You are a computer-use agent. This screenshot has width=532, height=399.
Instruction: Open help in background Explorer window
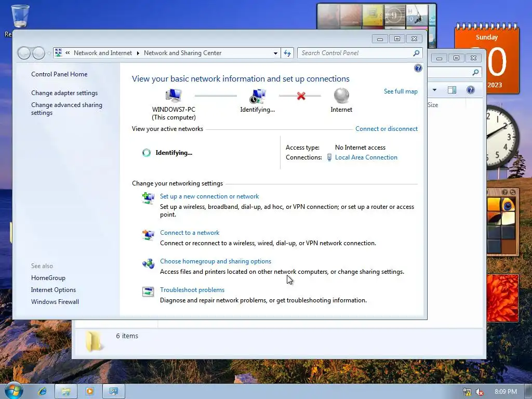click(x=471, y=90)
